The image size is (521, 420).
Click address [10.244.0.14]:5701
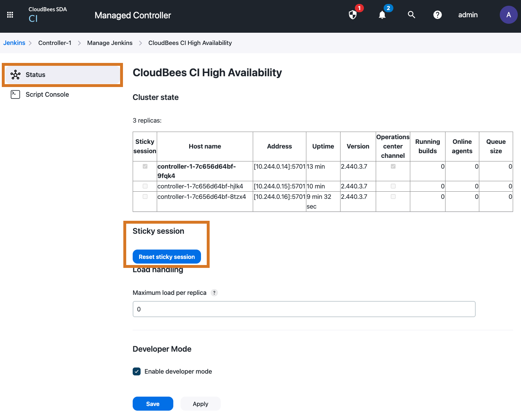point(279,166)
